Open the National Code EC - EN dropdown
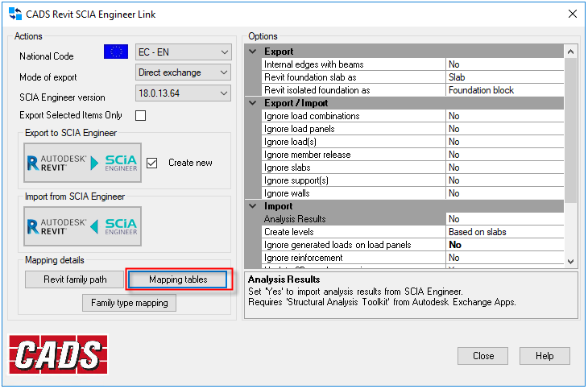This screenshot has height=389, width=588. pyautogui.click(x=183, y=52)
